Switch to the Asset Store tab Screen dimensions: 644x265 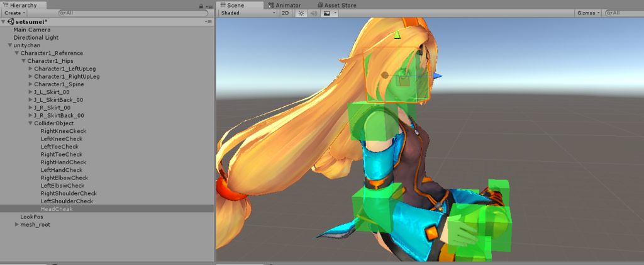(336, 5)
